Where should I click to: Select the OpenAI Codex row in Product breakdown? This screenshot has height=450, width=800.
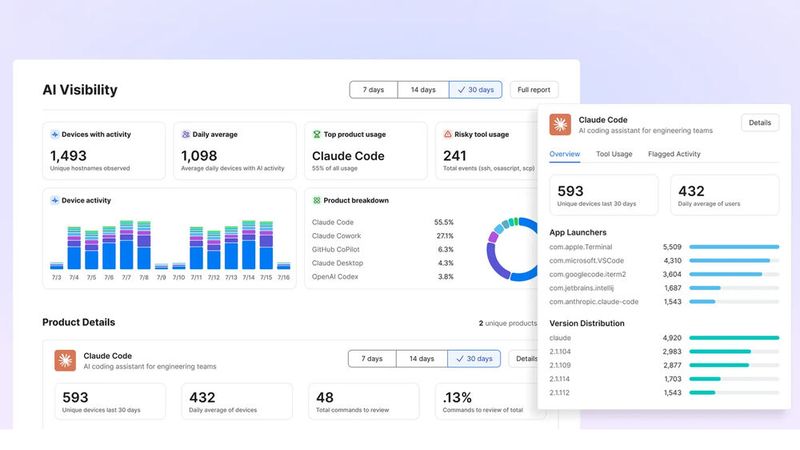(383, 277)
